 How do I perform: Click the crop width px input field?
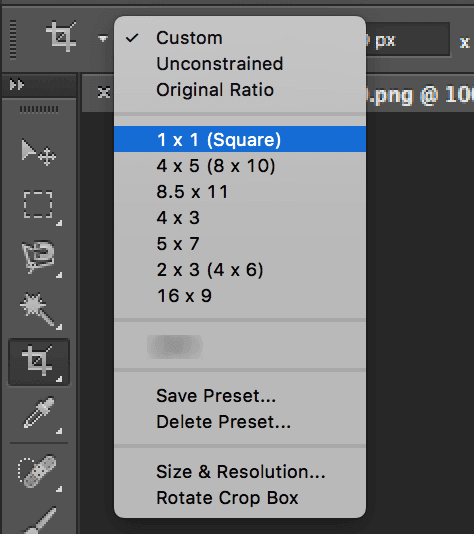click(x=408, y=40)
